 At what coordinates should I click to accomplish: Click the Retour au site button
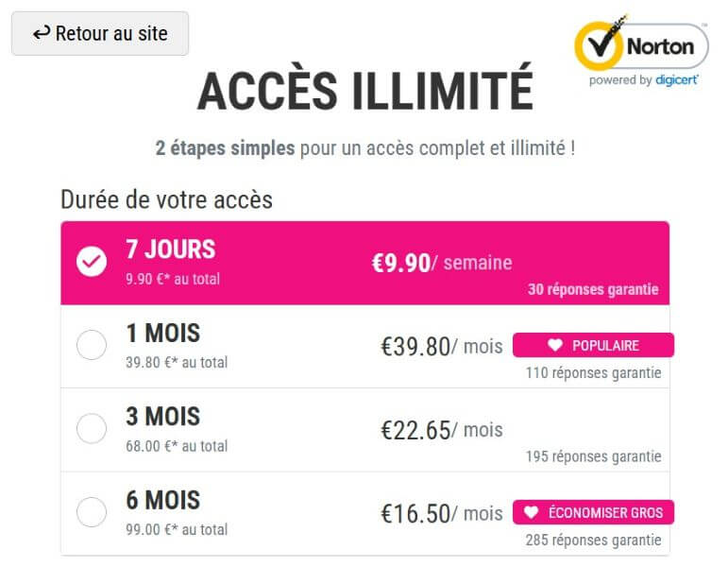(100, 33)
